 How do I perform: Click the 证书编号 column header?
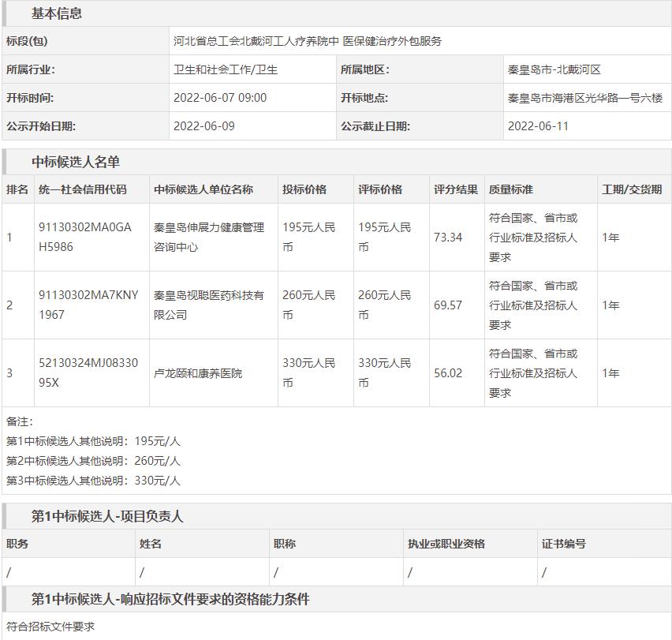(x=564, y=544)
